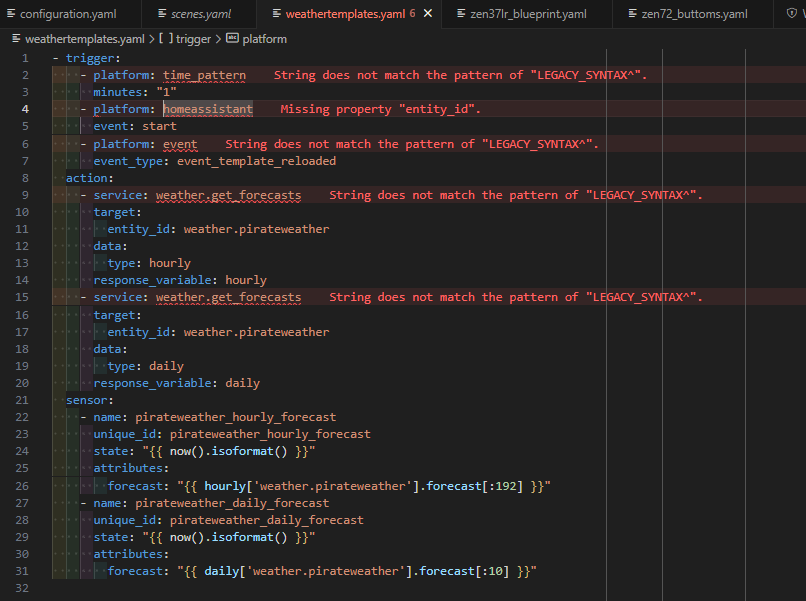Click the "time_pattern" value on line 2
This screenshot has width=806, height=601.
(x=205, y=75)
